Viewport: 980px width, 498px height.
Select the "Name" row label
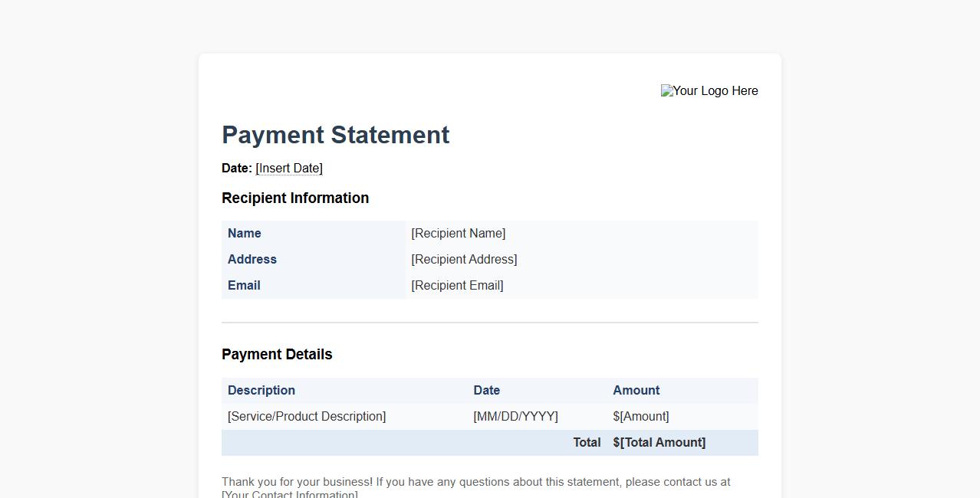(244, 233)
